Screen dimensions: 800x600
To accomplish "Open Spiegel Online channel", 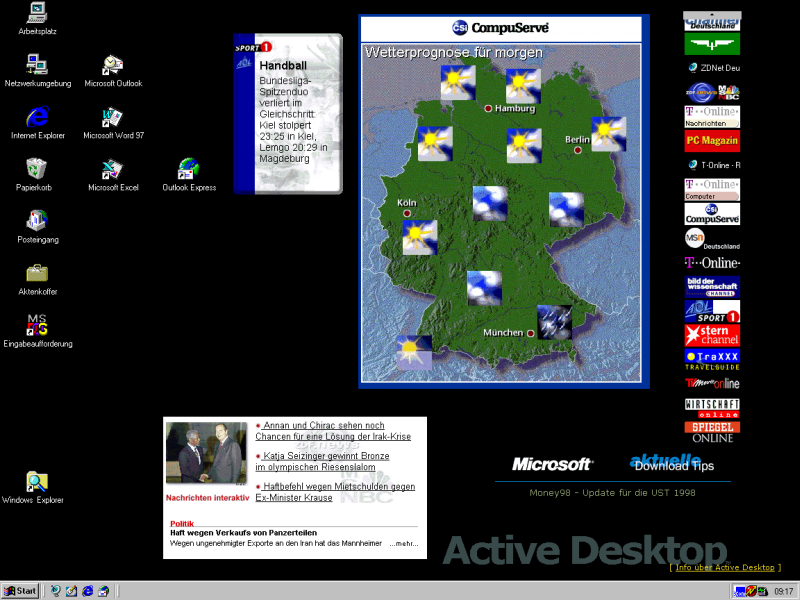I will 712,432.
